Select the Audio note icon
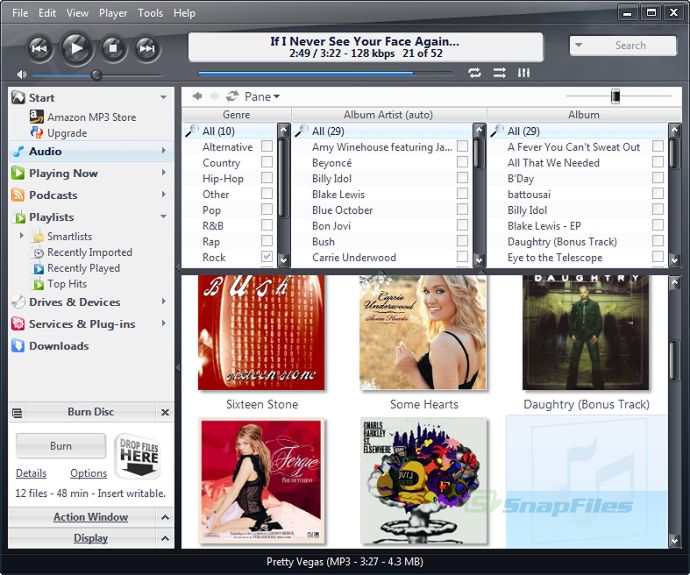Screen dimensions: 690x575 click(18, 151)
